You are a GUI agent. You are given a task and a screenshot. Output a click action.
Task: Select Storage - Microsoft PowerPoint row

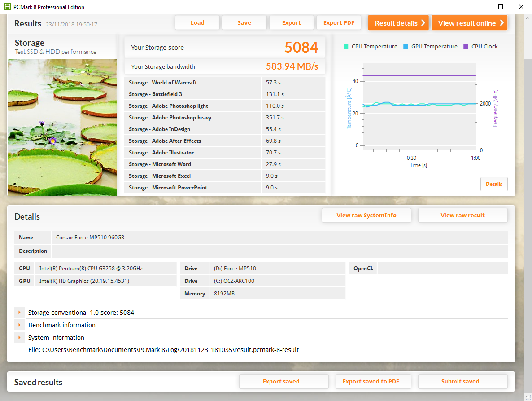pyautogui.click(x=225, y=188)
